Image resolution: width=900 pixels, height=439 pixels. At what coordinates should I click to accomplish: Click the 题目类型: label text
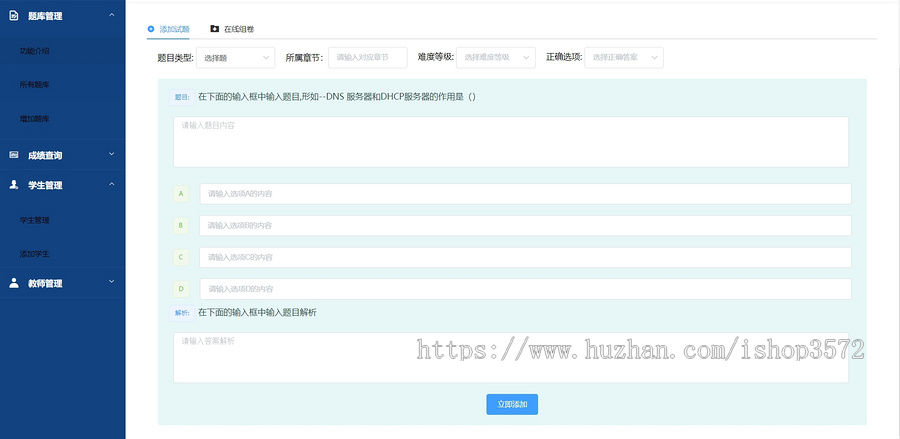[176, 57]
